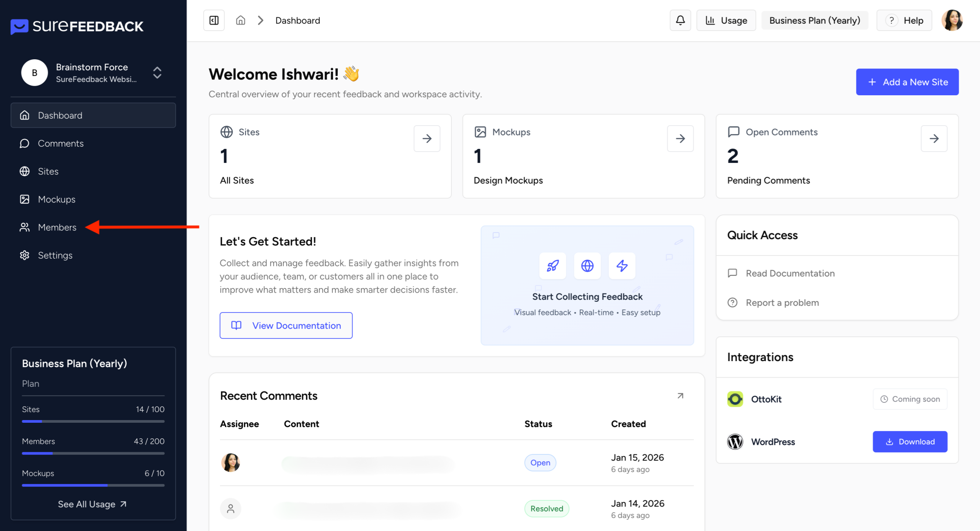
Task: Select Comments in the sidebar
Action: 60,143
